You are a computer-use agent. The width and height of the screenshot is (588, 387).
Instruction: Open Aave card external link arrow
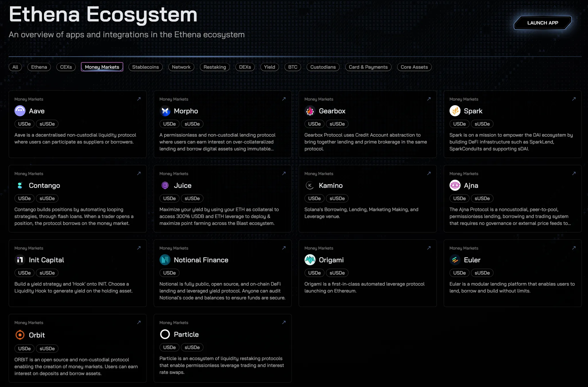pyautogui.click(x=139, y=99)
